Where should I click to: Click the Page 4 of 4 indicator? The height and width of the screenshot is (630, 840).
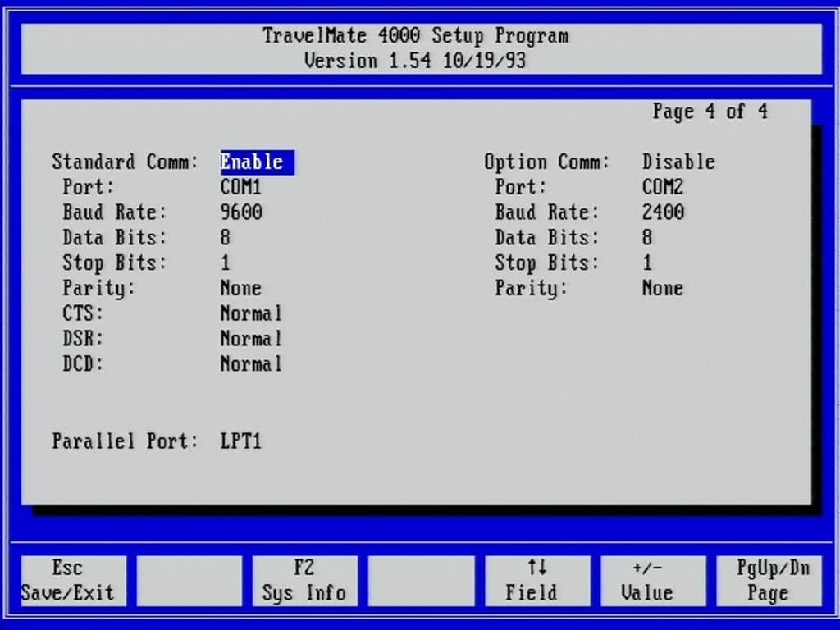(710, 112)
